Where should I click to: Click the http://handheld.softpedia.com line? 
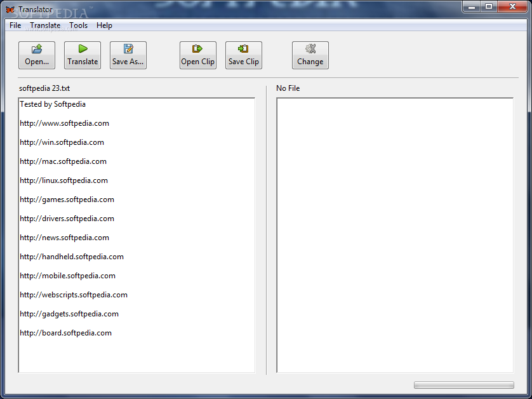coord(72,257)
